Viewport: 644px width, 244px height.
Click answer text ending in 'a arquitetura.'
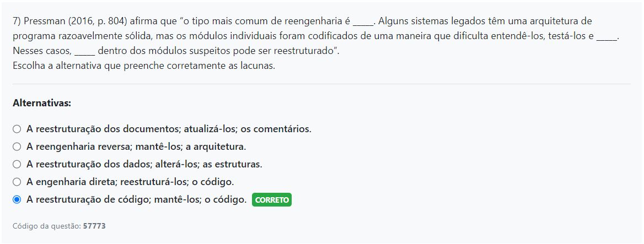pos(136,147)
